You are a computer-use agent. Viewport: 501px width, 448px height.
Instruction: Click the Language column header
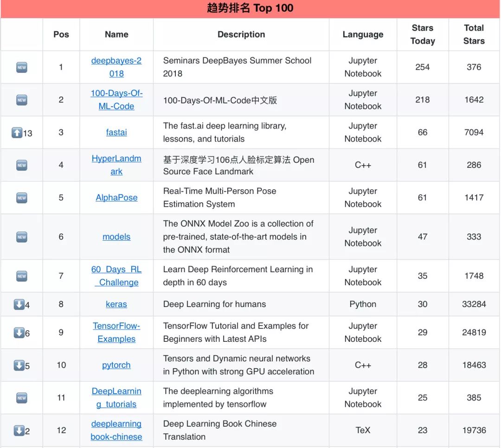[363, 34]
